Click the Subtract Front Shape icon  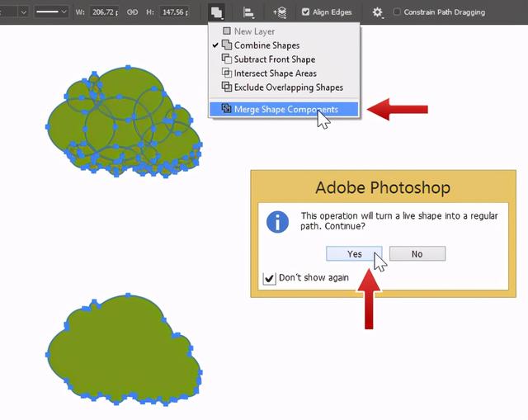pyautogui.click(x=227, y=59)
